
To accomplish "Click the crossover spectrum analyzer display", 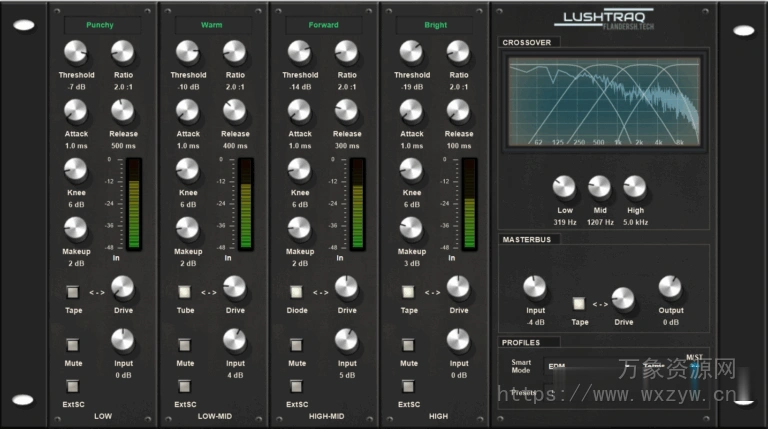I will click(x=604, y=101).
